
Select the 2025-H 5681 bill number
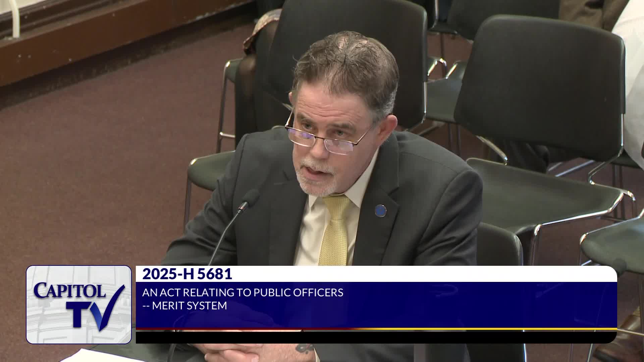click(187, 274)
